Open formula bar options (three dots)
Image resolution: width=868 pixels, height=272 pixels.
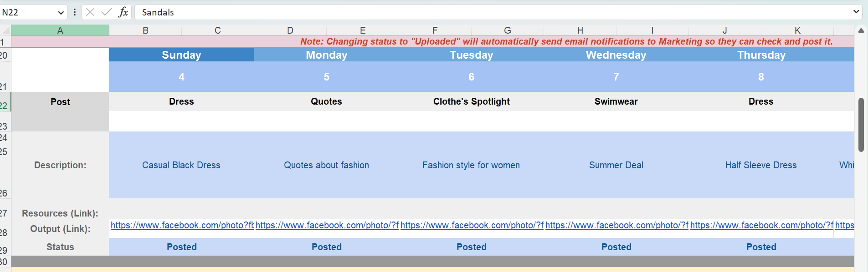point(74,12)
